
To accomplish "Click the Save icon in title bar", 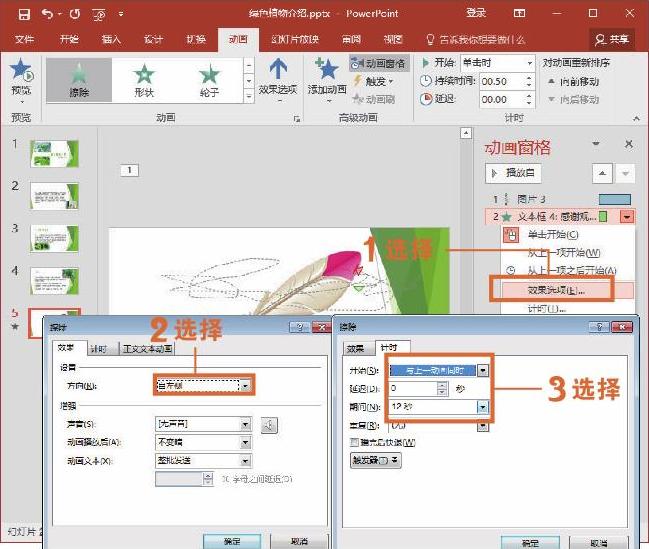I will pyautogui.click(x=24, y=14).
